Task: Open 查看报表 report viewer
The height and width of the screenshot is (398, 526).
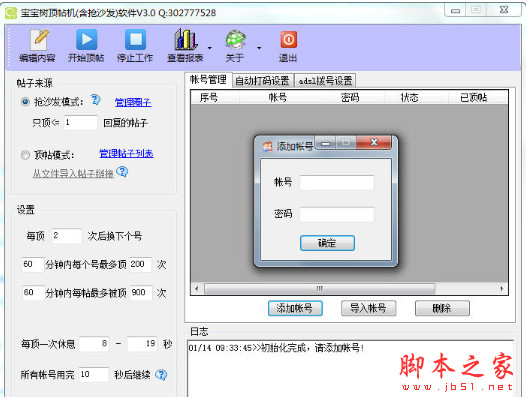Action: [185, 46]
